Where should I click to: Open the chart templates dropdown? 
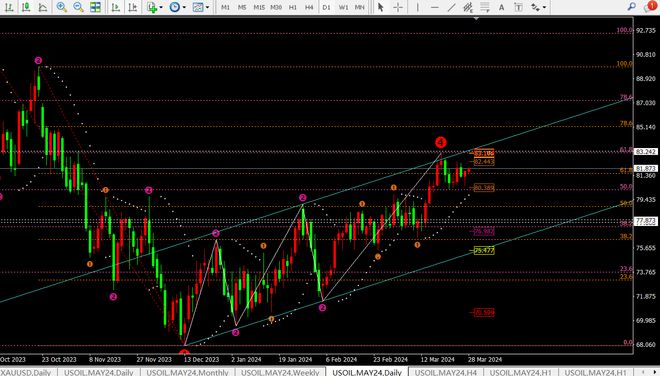[201, 7]
